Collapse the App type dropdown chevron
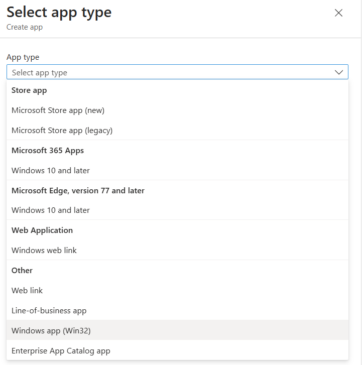This screenshot has height=365, width=362. [x=339, y=72]
